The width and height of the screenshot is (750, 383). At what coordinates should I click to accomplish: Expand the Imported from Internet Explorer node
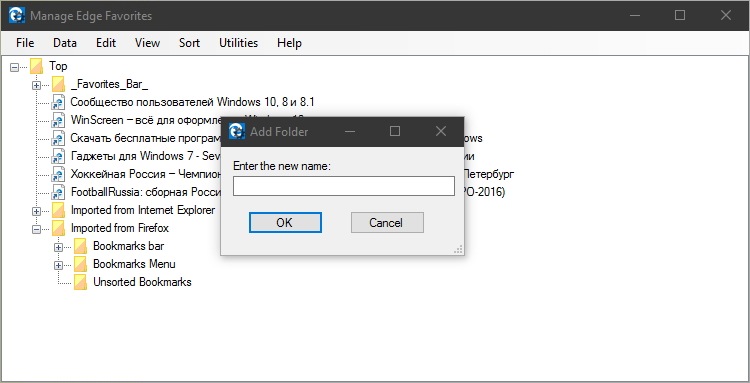pos(36,211)
